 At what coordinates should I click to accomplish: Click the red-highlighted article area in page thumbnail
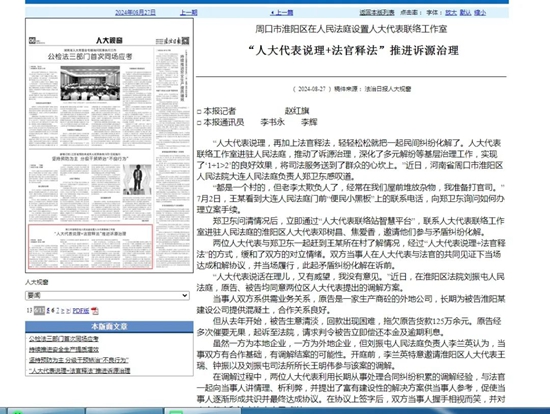[x=90, y=247]
